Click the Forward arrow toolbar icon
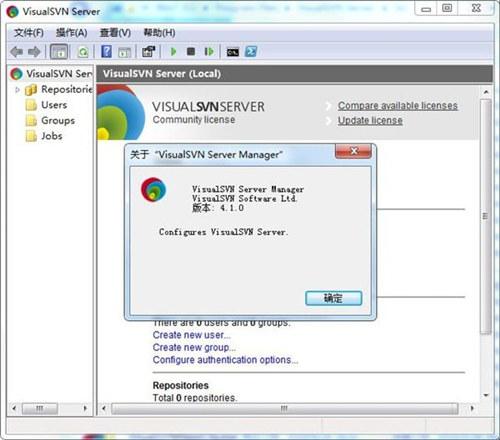The height and width of the screenshot is (440, 500). (34, 52)
